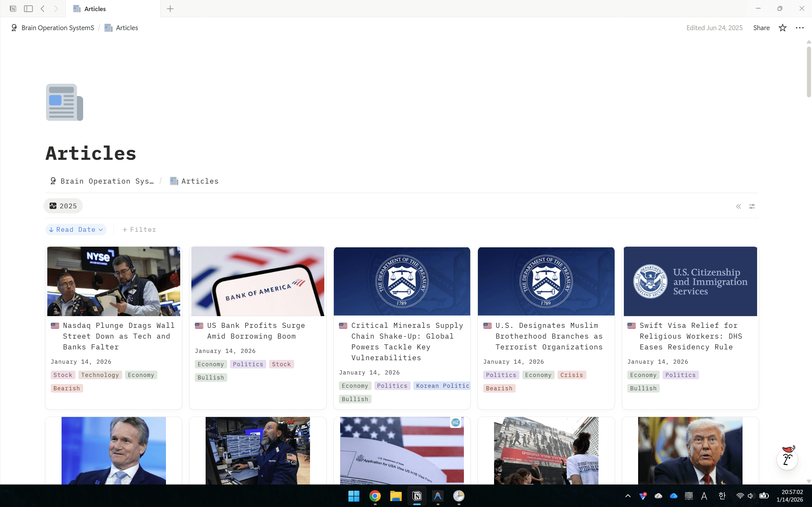Open the US Bank Profits Surge article card
This screenshot has width=812, height=507.
(257, 331)
